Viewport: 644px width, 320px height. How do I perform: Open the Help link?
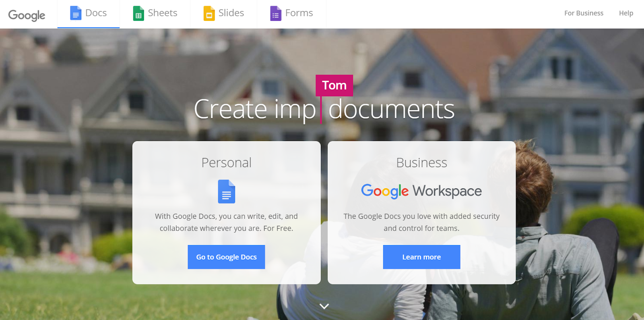[626, 13]
